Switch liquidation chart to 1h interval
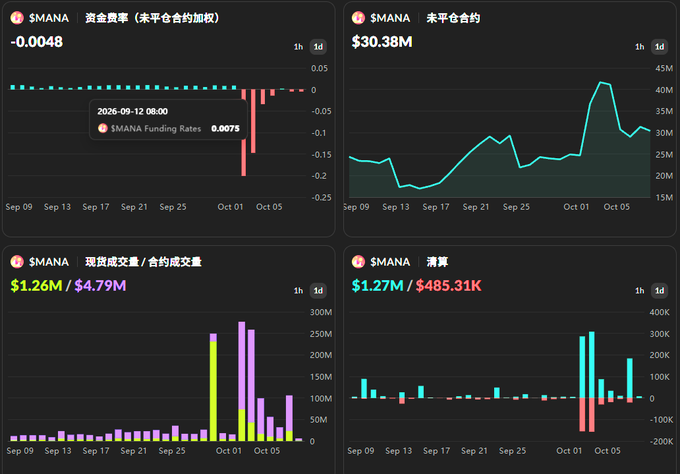 (x=640, y=291)
